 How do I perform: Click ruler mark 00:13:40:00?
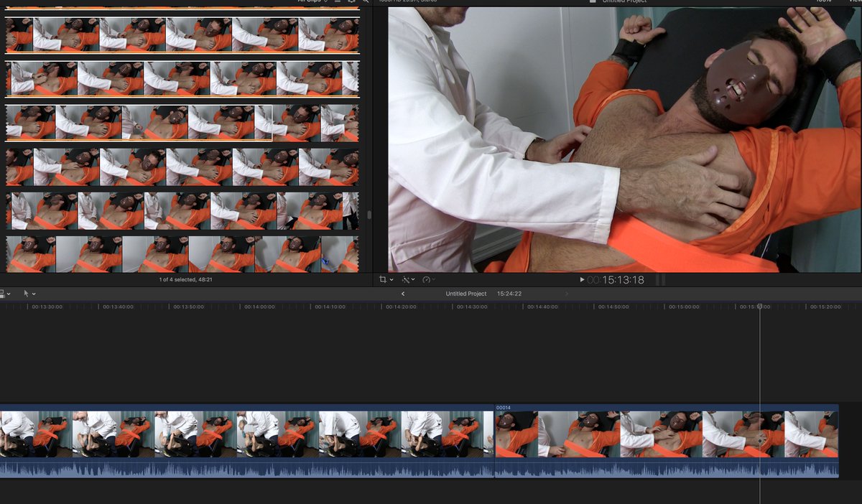(117, 307)
